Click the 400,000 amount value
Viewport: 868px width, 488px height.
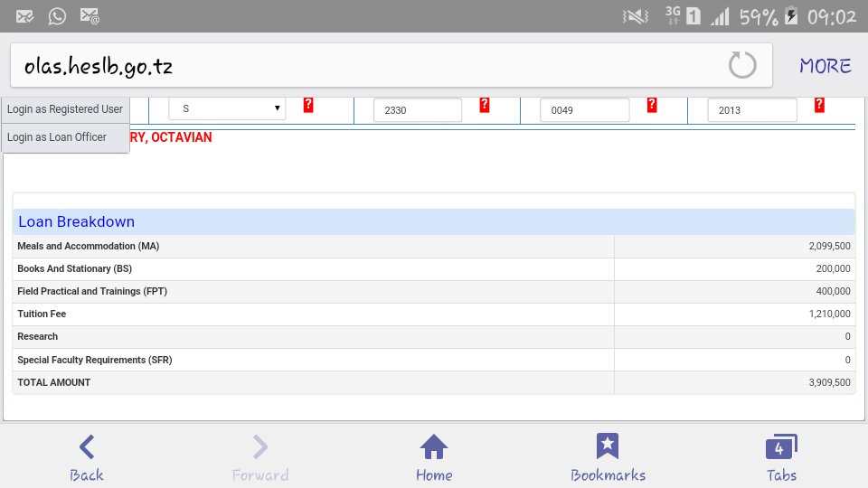pyautogui.click(x=833, y=292)
